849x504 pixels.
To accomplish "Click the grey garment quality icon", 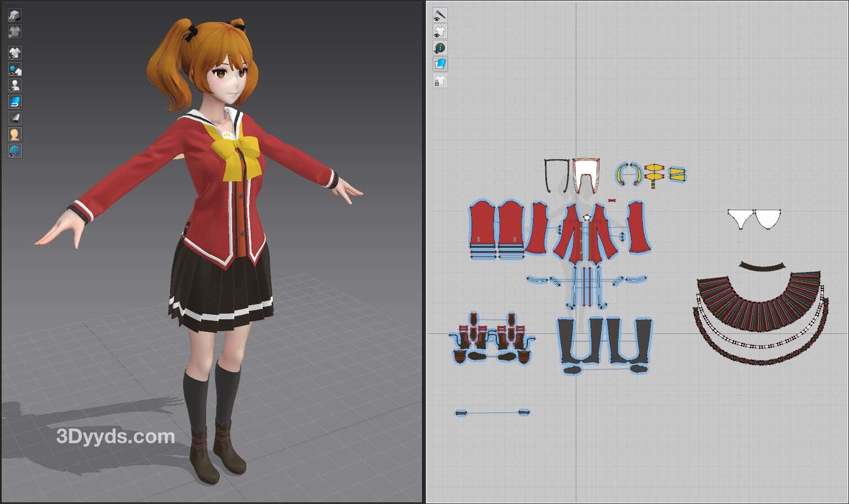I will (x=15, y=31).
